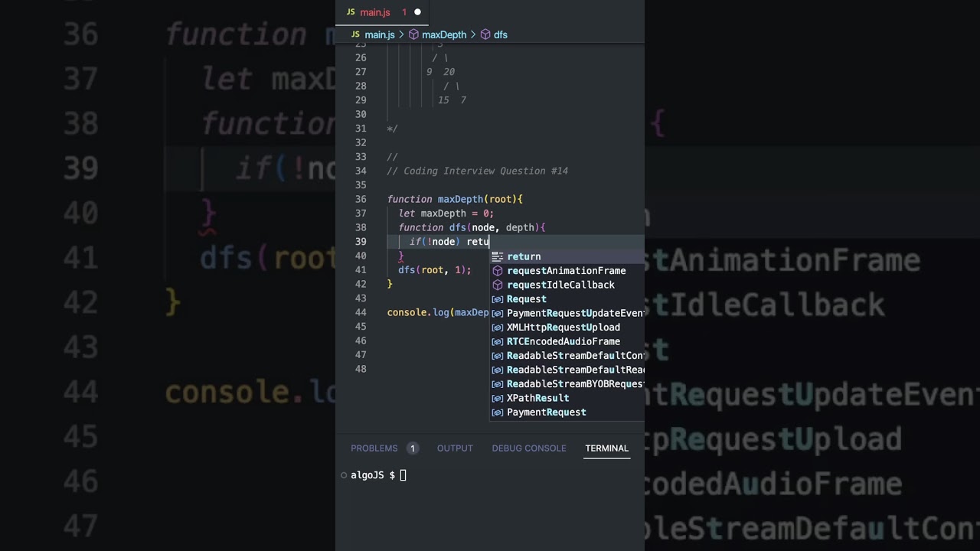Click the terminal prompt circle decoration
Image resolution: width=980 pixels, height=551 pixels.
coord(344,475)
